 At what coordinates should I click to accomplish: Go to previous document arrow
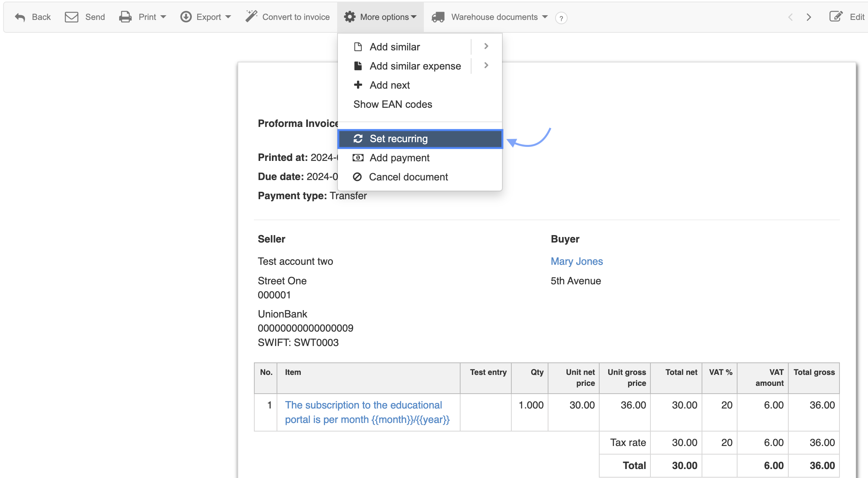(790, 17)
